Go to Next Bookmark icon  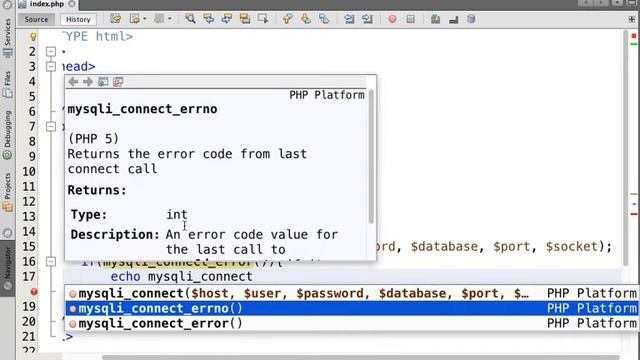pos(306,19)
